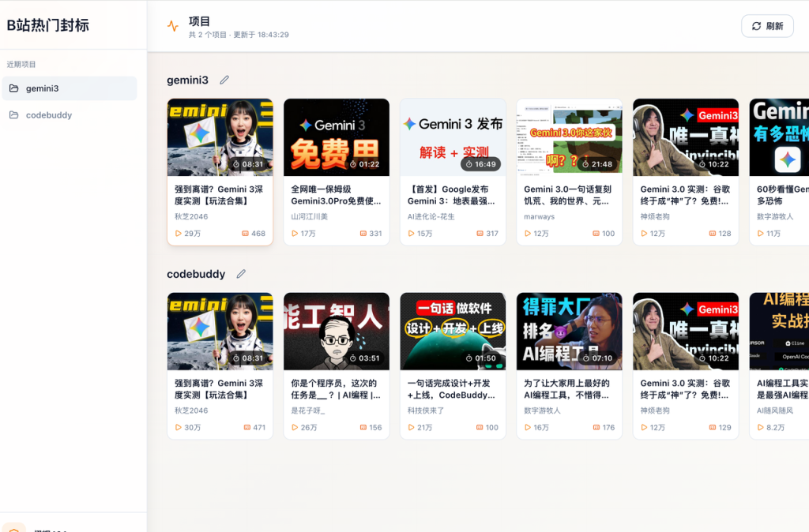Open the Gemini 3 免费用 video thumbnail
Image resolution: width=809 pixels, height=532 pixels.
[x=336, y=137]
